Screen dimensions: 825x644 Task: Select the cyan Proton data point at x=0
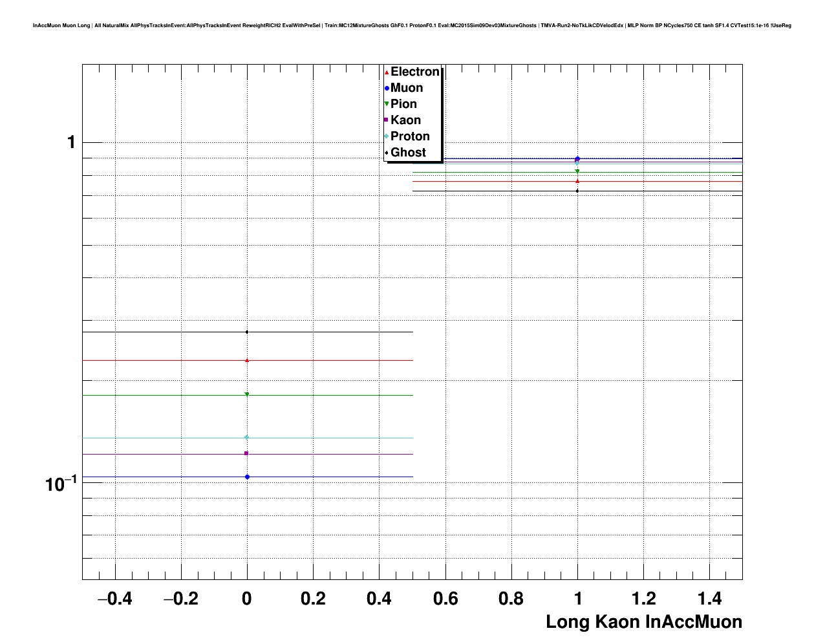[247, 438]
